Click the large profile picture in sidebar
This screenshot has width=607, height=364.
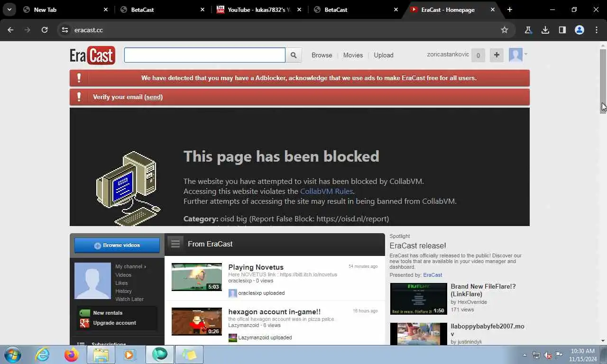92,281
